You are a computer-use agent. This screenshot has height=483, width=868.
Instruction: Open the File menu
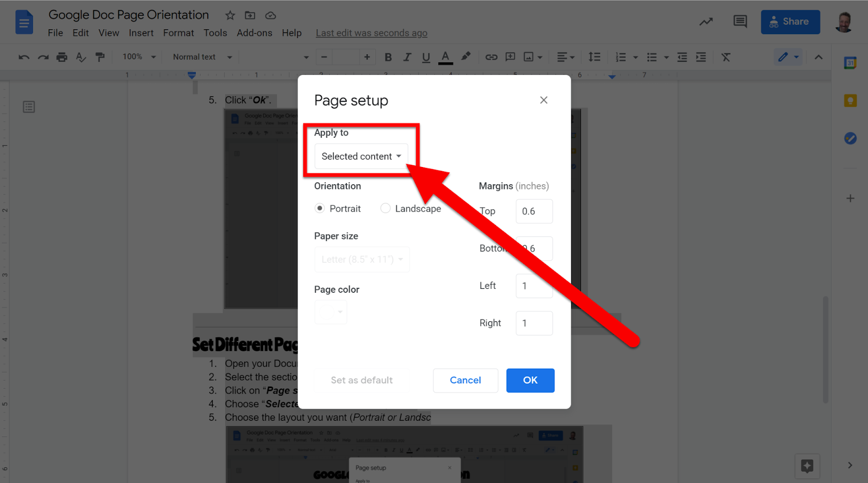[x=55, y=33]
